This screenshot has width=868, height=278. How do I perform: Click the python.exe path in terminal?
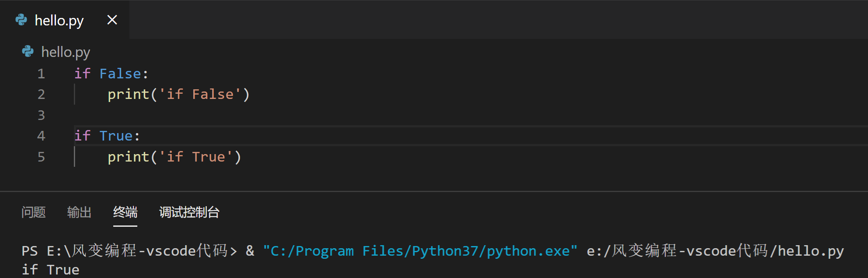(420, 251)
